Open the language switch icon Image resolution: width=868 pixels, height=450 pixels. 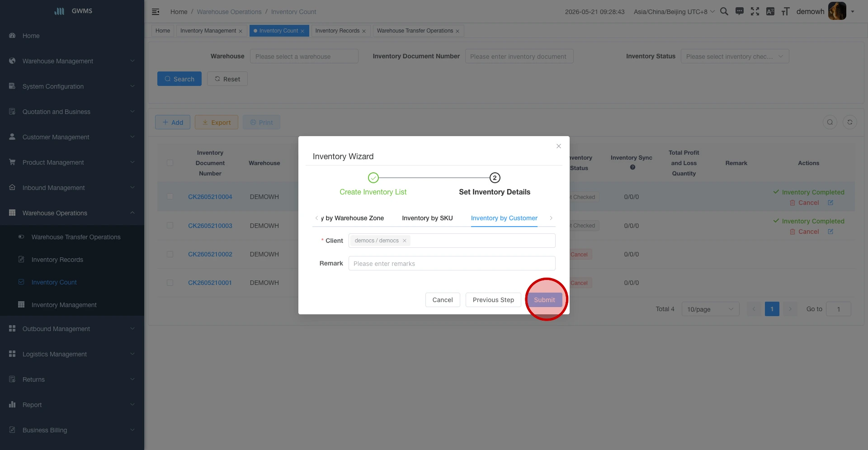(770, 12)
